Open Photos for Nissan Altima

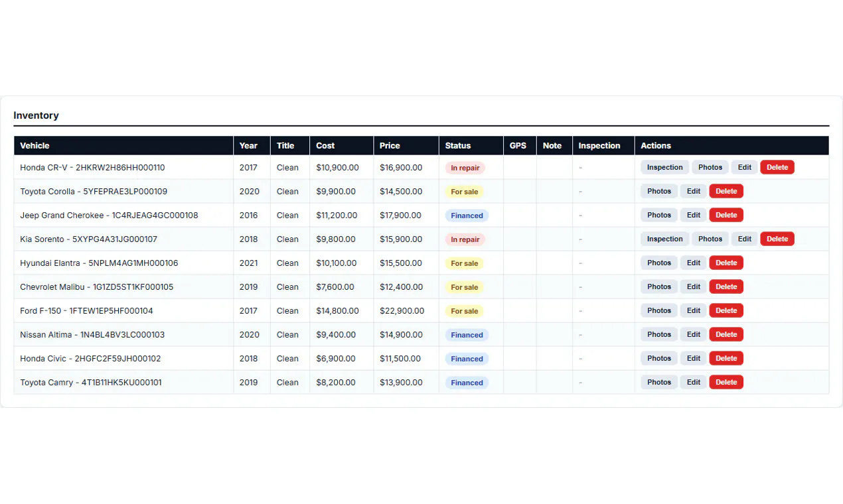[659, 334]
